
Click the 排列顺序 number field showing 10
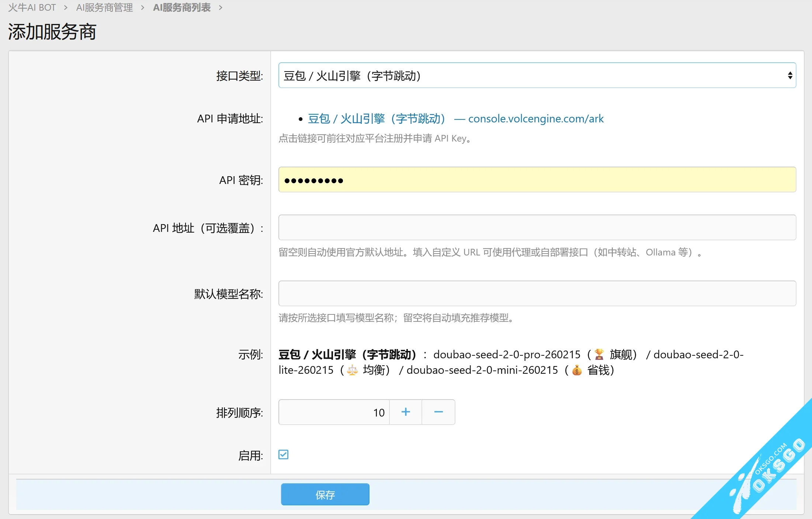pyautogui.click(x=334, y=412)
